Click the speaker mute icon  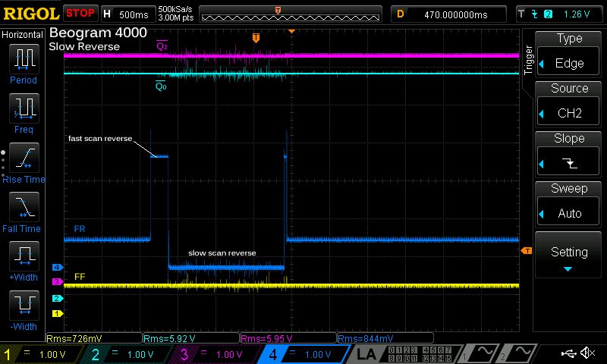tap(587, 353)
